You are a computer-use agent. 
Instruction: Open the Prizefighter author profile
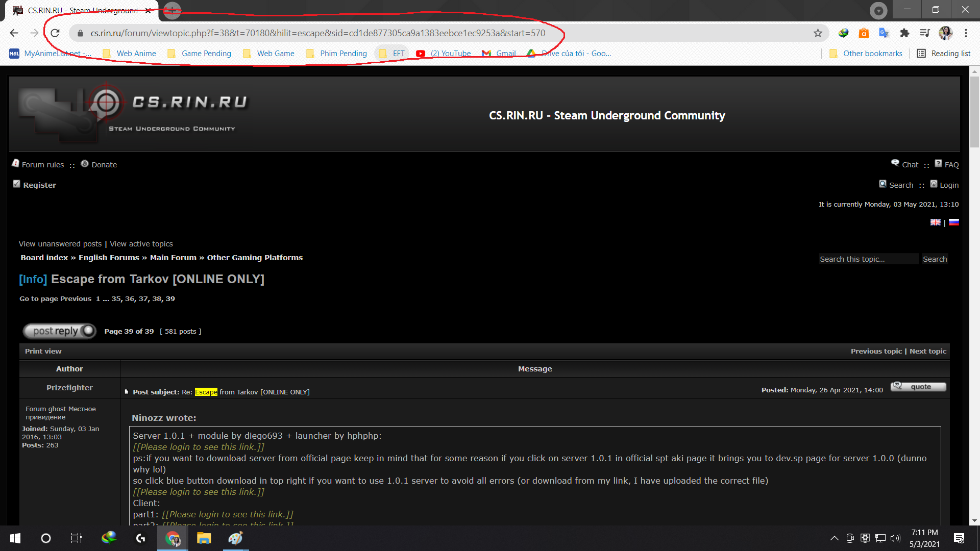pos(69,388)
